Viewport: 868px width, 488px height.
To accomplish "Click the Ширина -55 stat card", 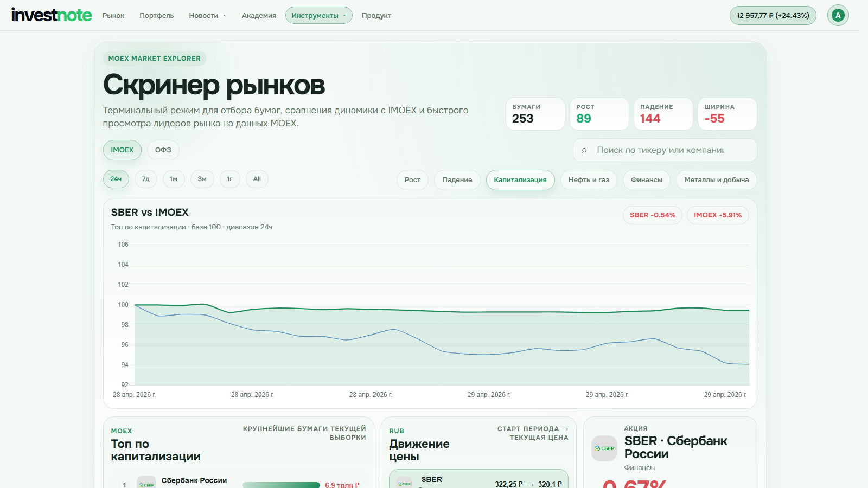I will (727, 114).
